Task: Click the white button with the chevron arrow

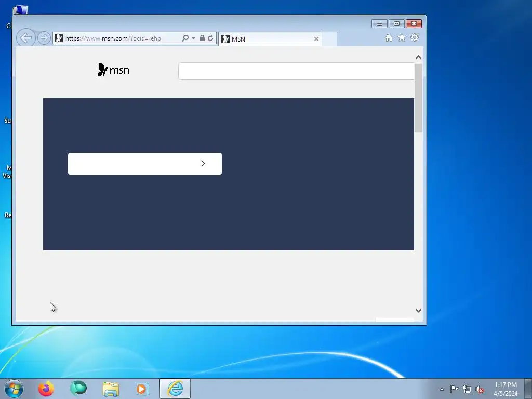Action: [x=145, y=164]
